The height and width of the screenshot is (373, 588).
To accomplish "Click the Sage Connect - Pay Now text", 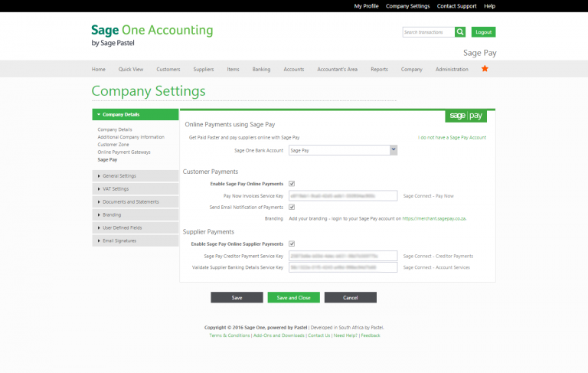I will [x=428, y=196].
